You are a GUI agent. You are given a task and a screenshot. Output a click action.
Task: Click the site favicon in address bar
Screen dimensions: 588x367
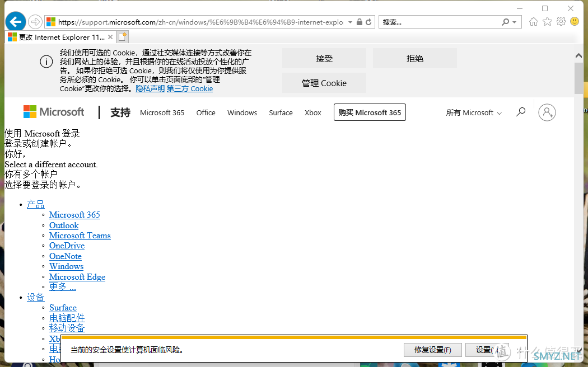coord(51,22)
